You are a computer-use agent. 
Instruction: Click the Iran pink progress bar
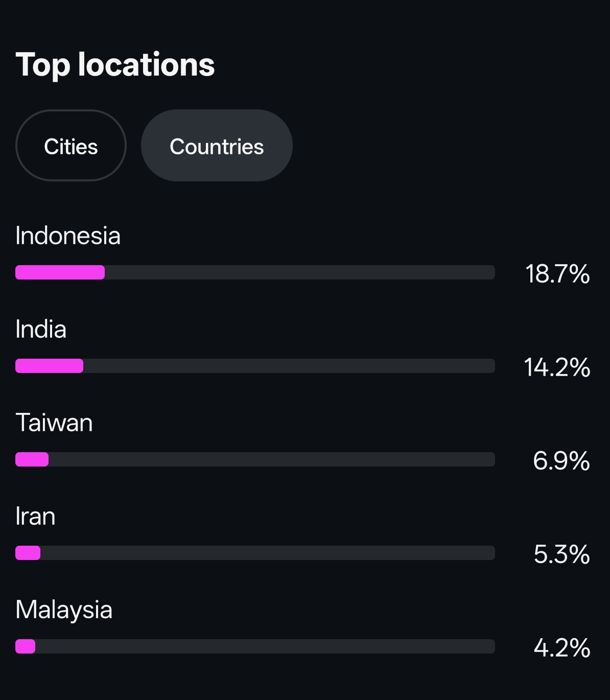point(28,553)
